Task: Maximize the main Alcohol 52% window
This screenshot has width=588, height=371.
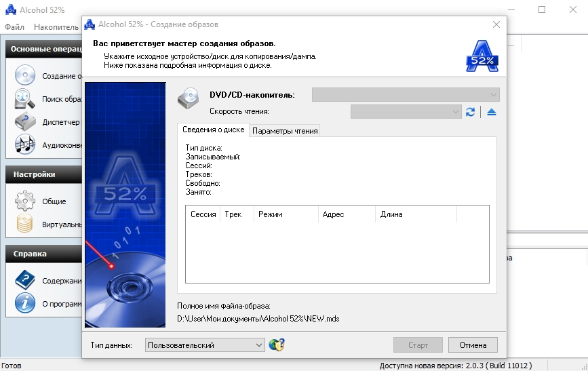Action: (542, 9)
